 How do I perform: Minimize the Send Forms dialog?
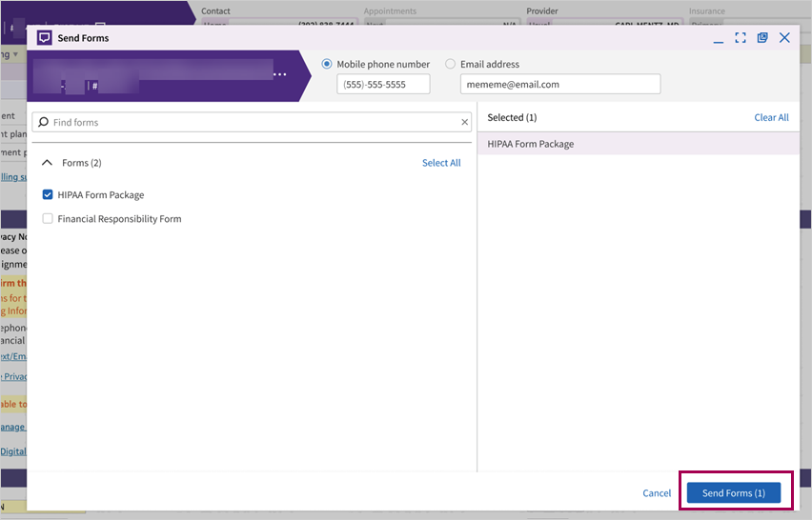click(x=720, y=38)
